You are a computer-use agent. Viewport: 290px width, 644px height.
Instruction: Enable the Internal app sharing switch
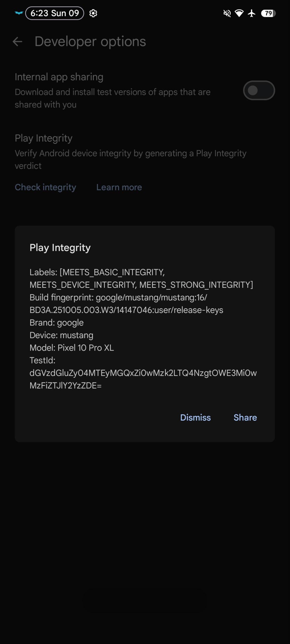(259, 90)
